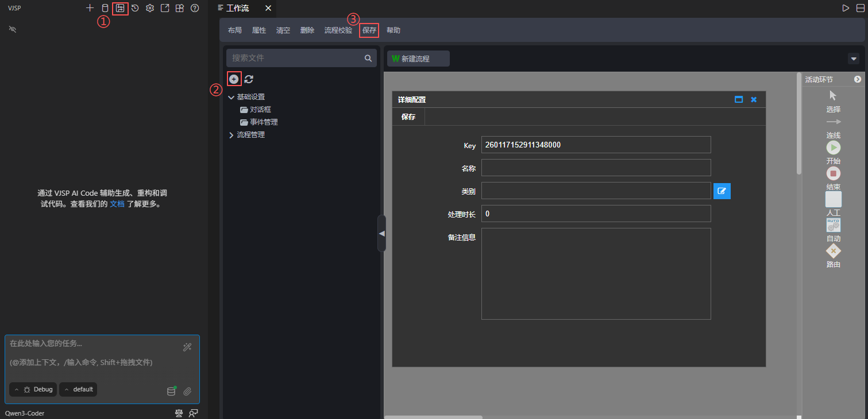Collapse the 基础设置 tree node
Viewport: 868px width, 419px height.
tap(232, 98)
